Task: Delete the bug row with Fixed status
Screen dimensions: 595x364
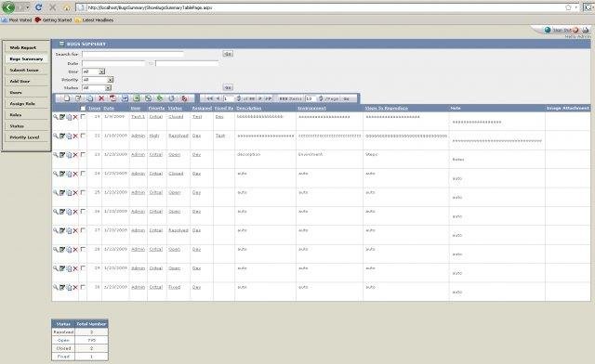Action: pos(75,288)
